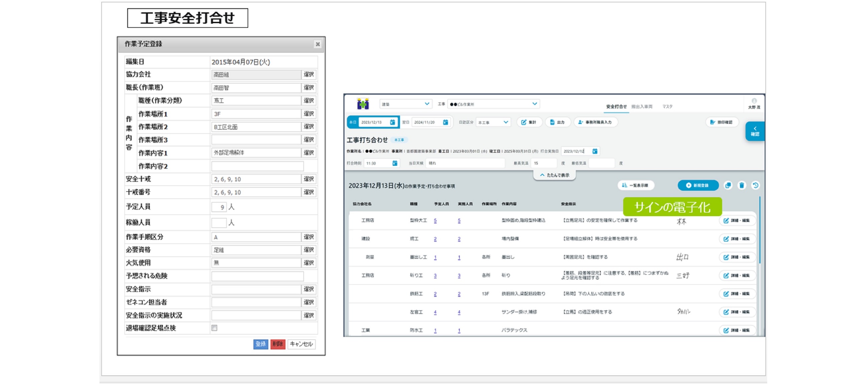Screen dimensions: 868x384
Task: Click the copy/duplicate icon beside 新規登録
Action: pyautogui.click(x=728, y=185)
